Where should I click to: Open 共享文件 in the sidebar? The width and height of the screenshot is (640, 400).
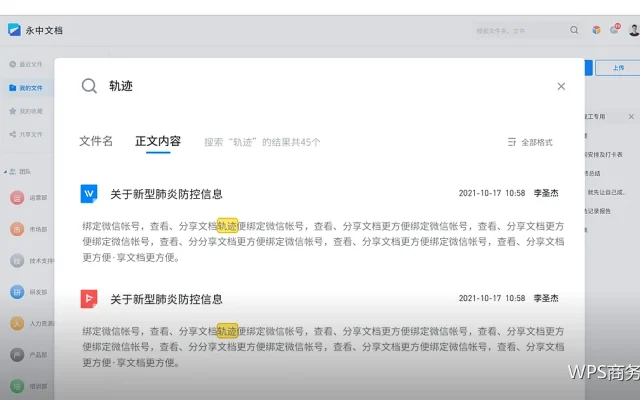[26, 134]
